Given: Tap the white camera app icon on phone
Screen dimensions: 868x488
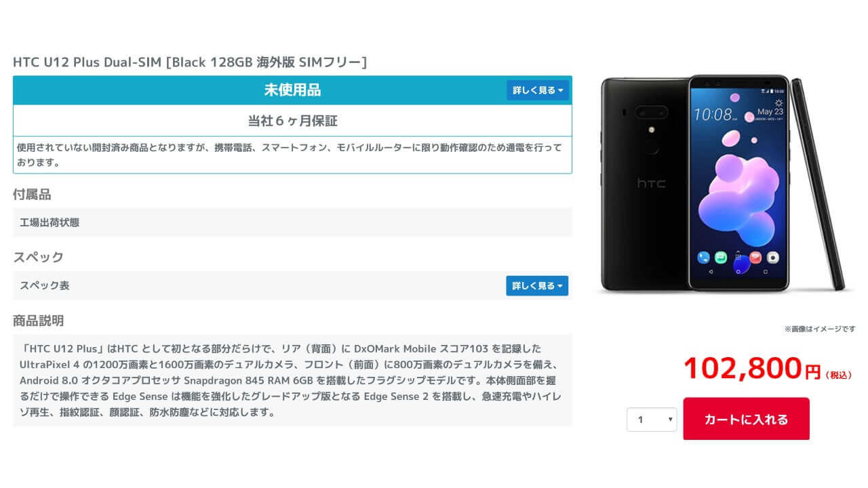Looking at the screenshot, I should point(772,258).
